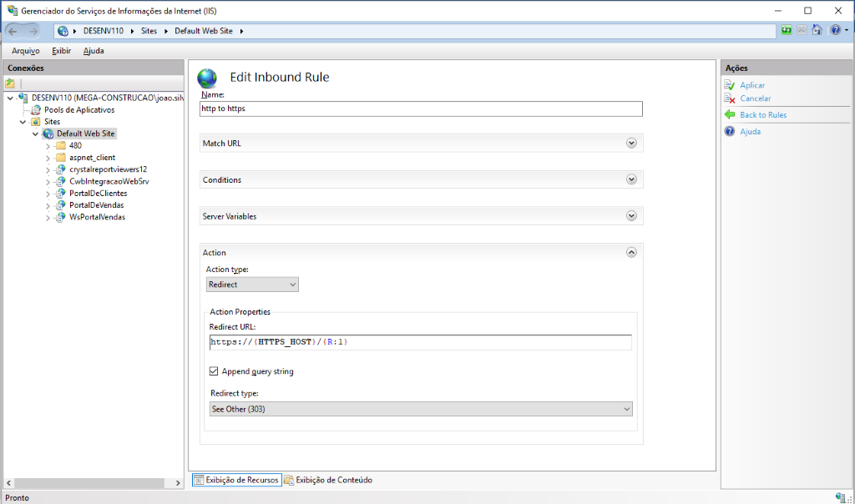Expand the Match URL section
855x504 pixels.
[x=631, y=144]
